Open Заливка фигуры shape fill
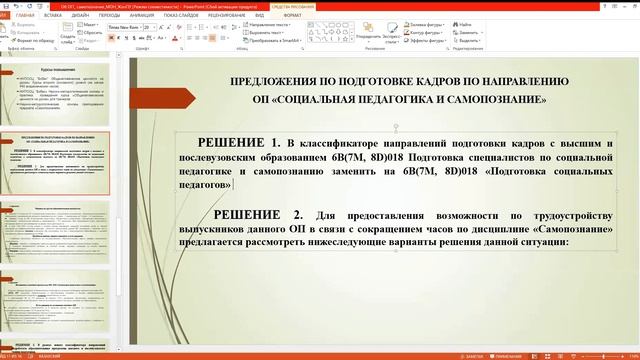Viewport: 640px width, 360px height. (x=424, y=25)
